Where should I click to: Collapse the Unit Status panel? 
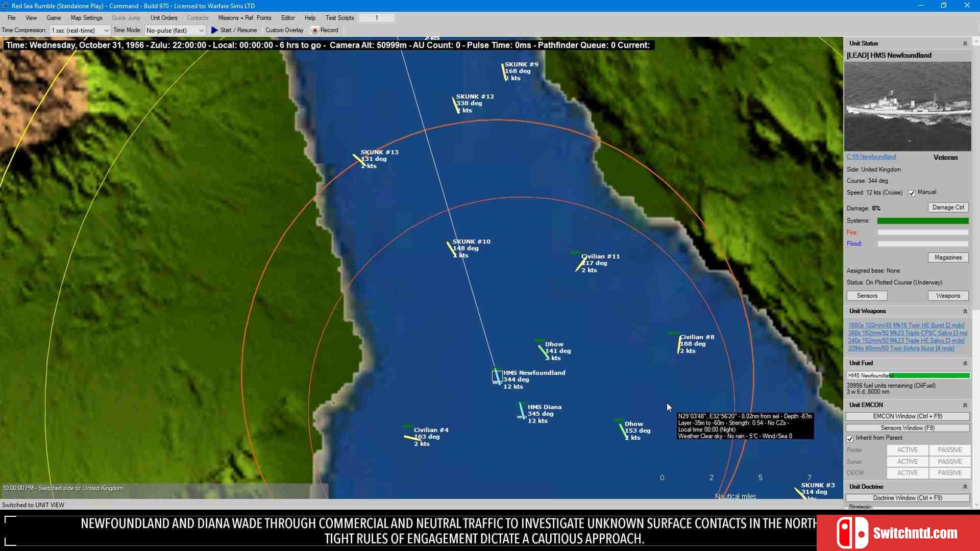(x=965, y=44)
